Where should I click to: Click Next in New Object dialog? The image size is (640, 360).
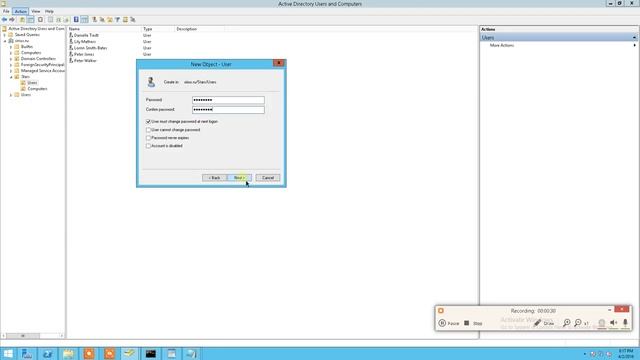coord(239,178)
